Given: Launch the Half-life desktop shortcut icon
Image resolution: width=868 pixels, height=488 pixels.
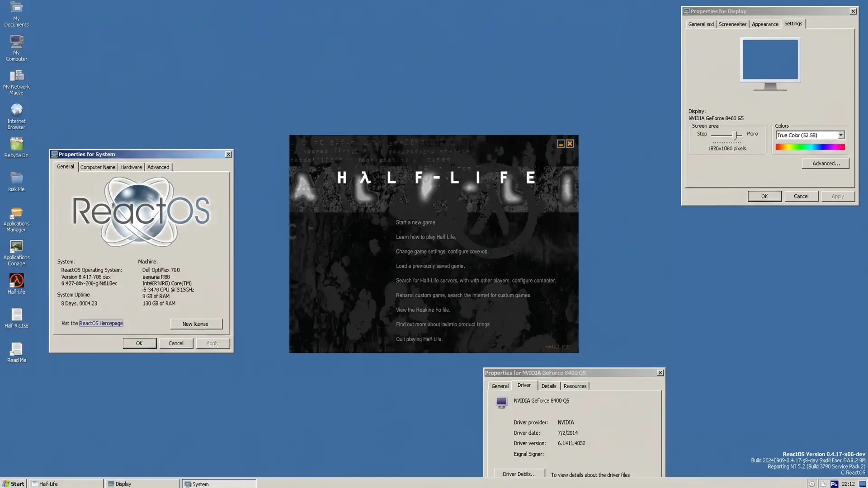Looking at the screenshot, I should (x=16, y=284).
